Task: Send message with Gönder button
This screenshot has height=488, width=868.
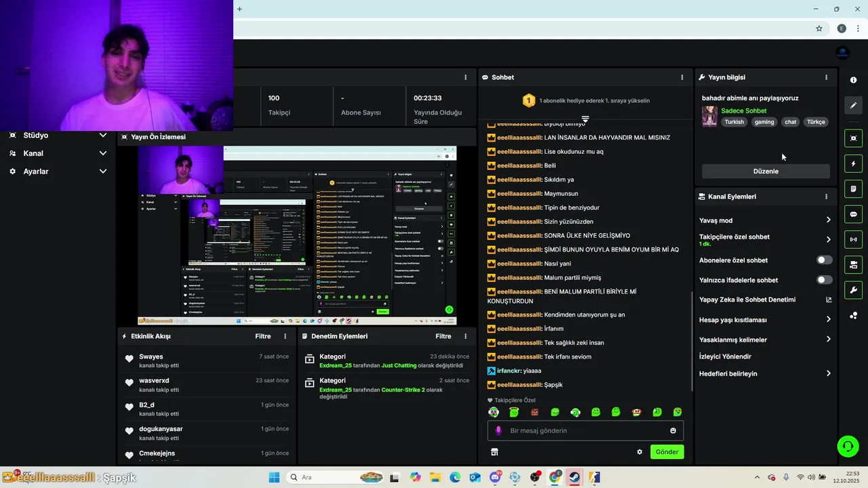Action: pyautogui.click(x=667, y=452)
